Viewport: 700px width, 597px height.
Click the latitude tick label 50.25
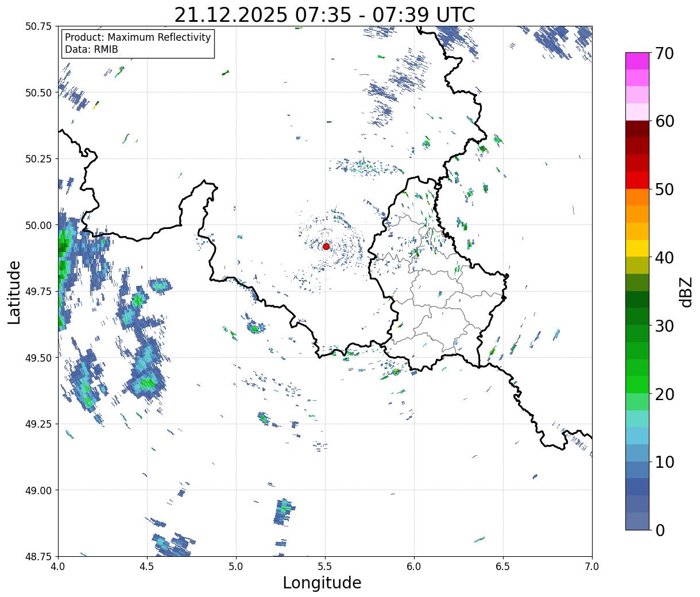[x=38, y=159]
